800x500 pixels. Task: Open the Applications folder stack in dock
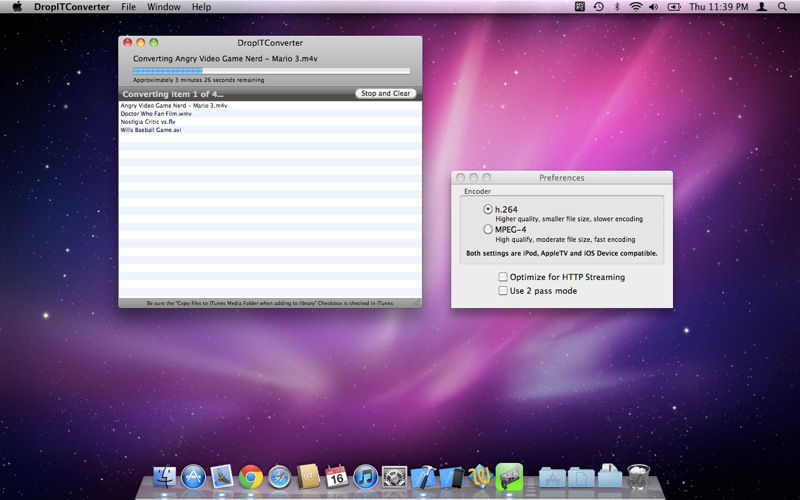(553, 478)
